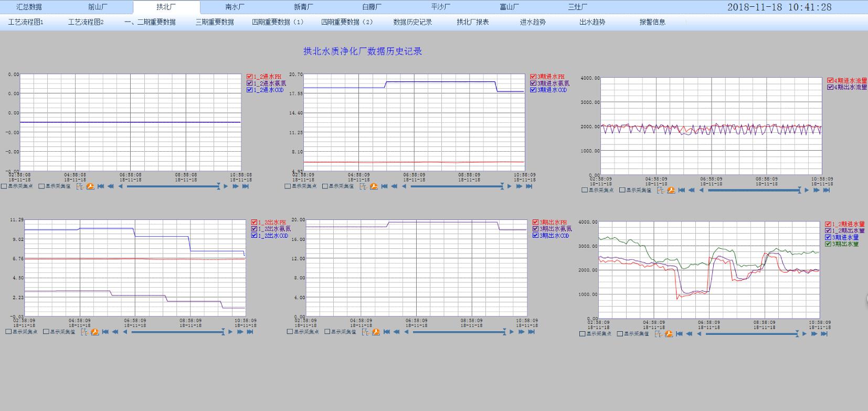This screenshot has width=868, height=411.
Task: Fast rewind the 3期出水 chart
Action: pos(396,332)
